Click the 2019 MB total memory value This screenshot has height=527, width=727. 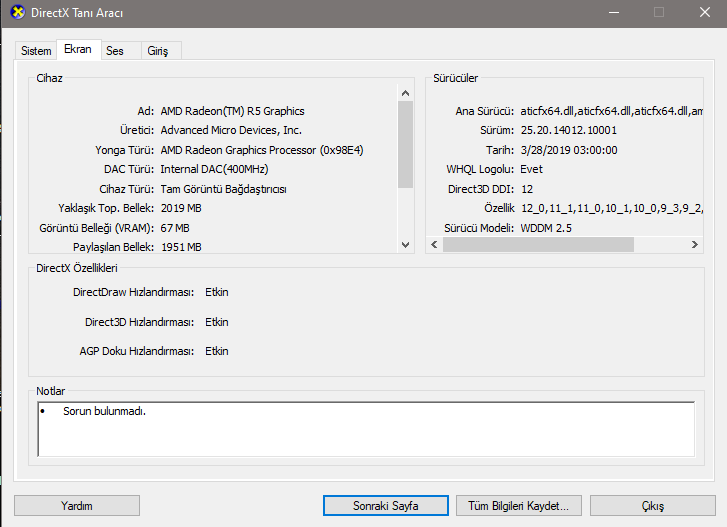click(181, 208)
